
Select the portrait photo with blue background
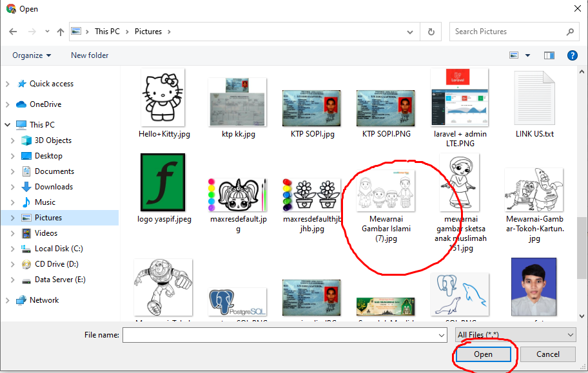[x=534, y=287]
